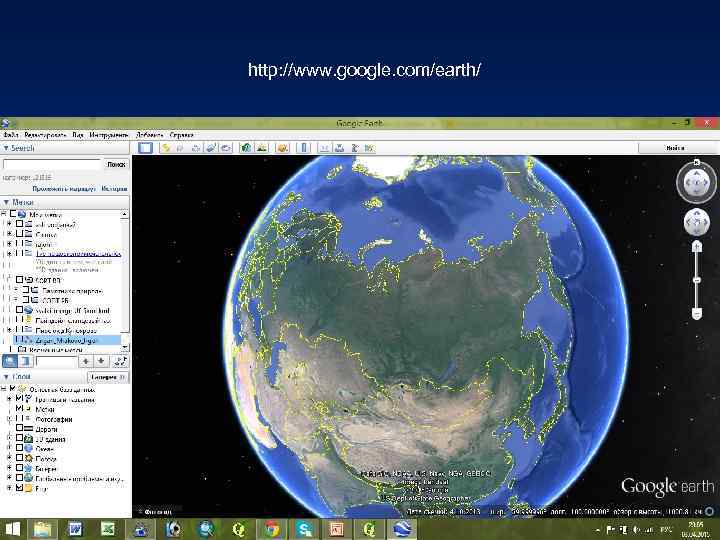Image resolution: width=720 pixels, height=540 pixels.
Task: Toggle the 'Дороги' layer checkbox
Action: (x=19, y=428)
